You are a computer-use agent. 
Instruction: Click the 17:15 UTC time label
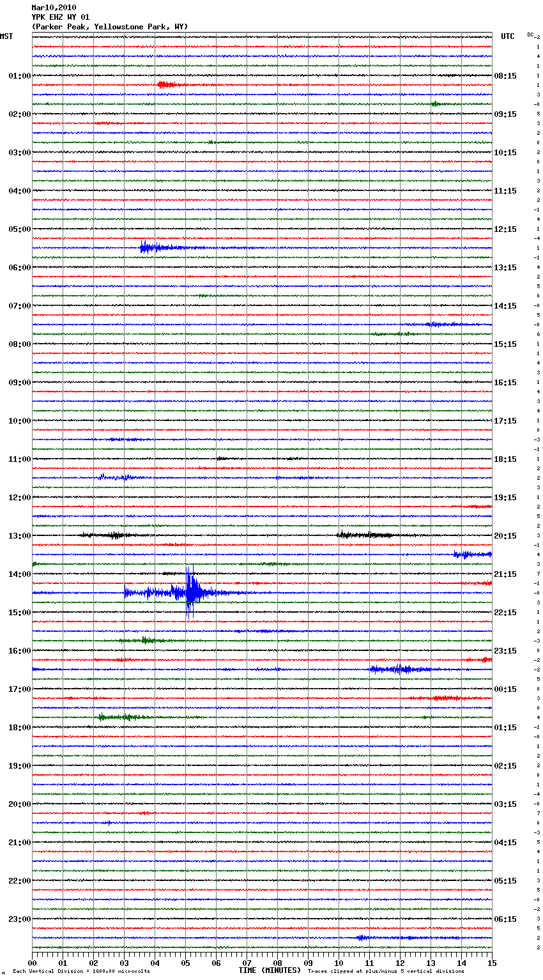(505, 421)
